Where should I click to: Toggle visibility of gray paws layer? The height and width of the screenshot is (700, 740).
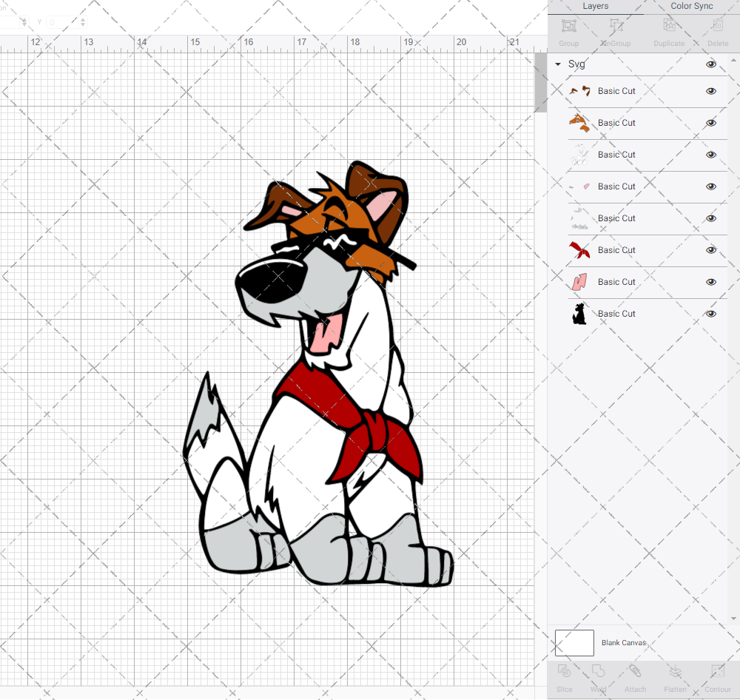(x=710, y=218)
